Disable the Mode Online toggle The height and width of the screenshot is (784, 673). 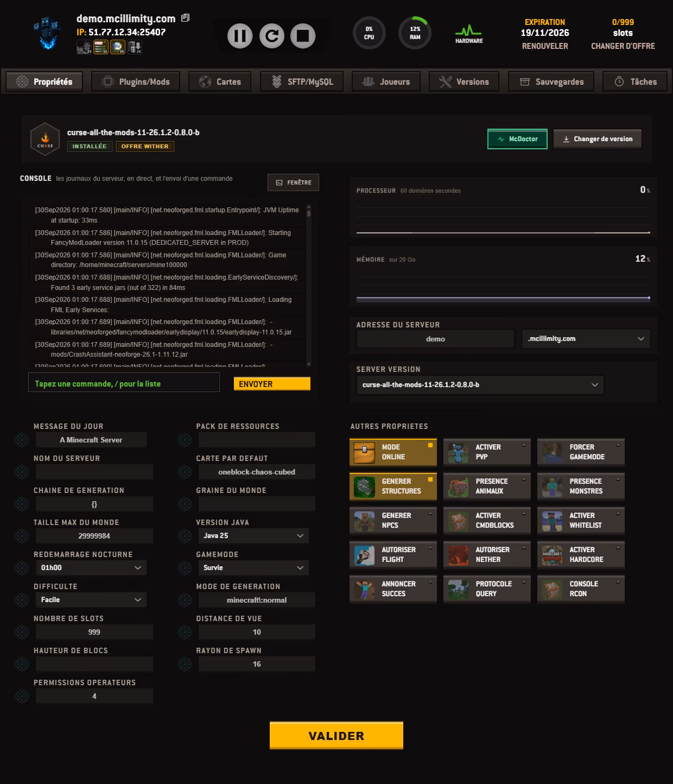(393, 452)
